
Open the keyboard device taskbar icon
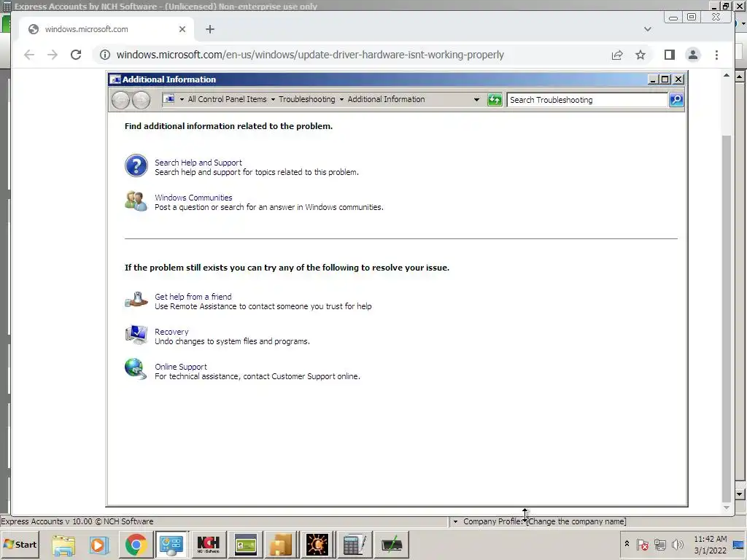tap(391, 545)
